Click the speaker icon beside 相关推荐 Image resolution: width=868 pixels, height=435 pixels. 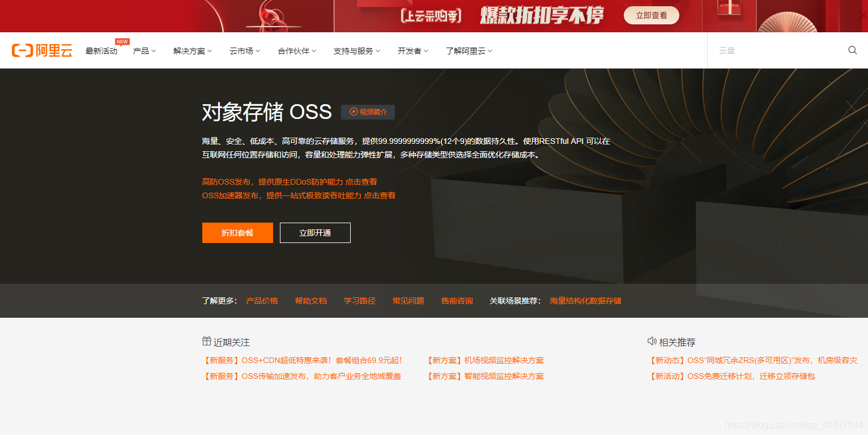(652, 341)
